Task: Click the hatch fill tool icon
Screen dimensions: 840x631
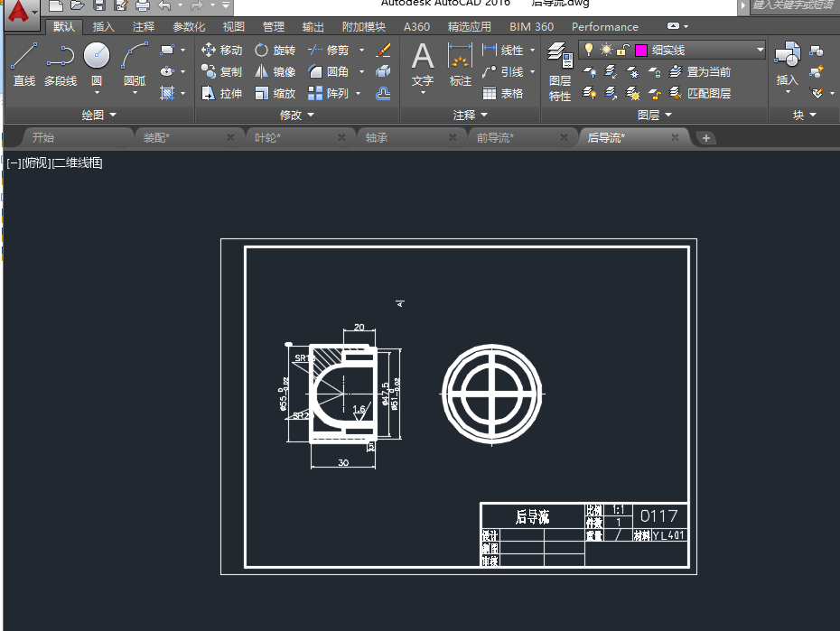Action: pyautogui.click(x=167, y=93)
